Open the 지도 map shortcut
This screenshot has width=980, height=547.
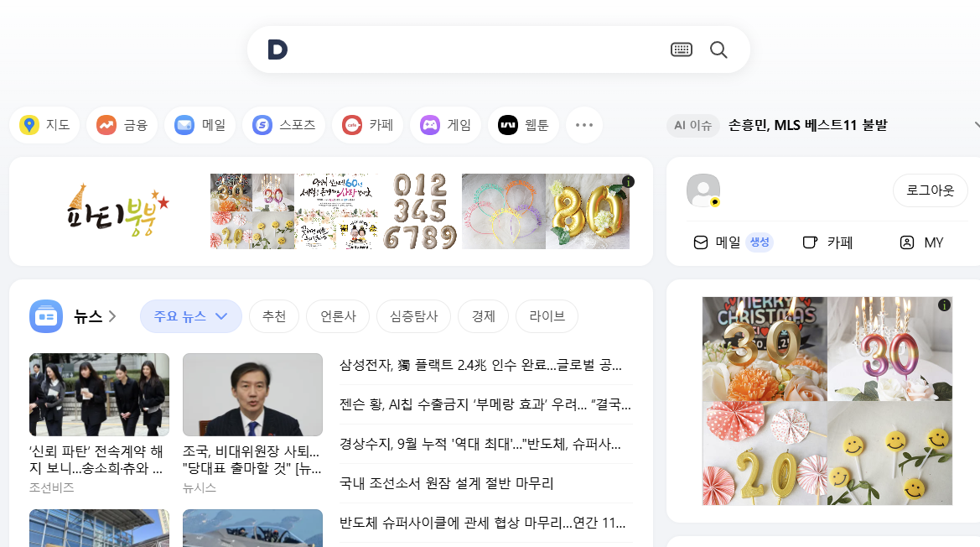click(x=44, y=125)
